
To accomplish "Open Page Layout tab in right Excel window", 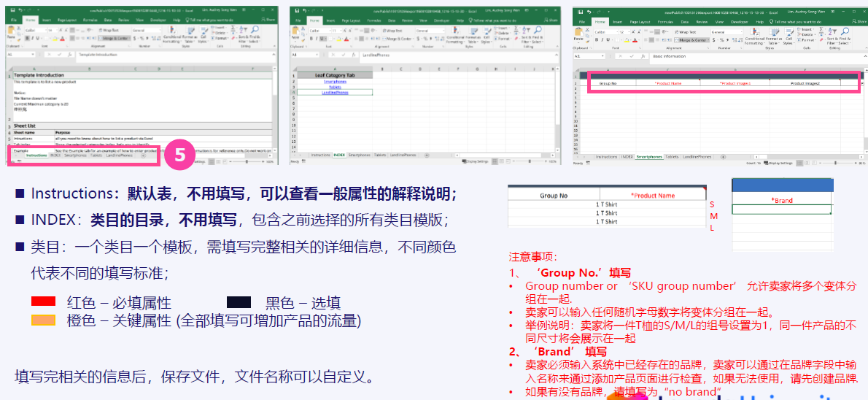I will [640, 22].
